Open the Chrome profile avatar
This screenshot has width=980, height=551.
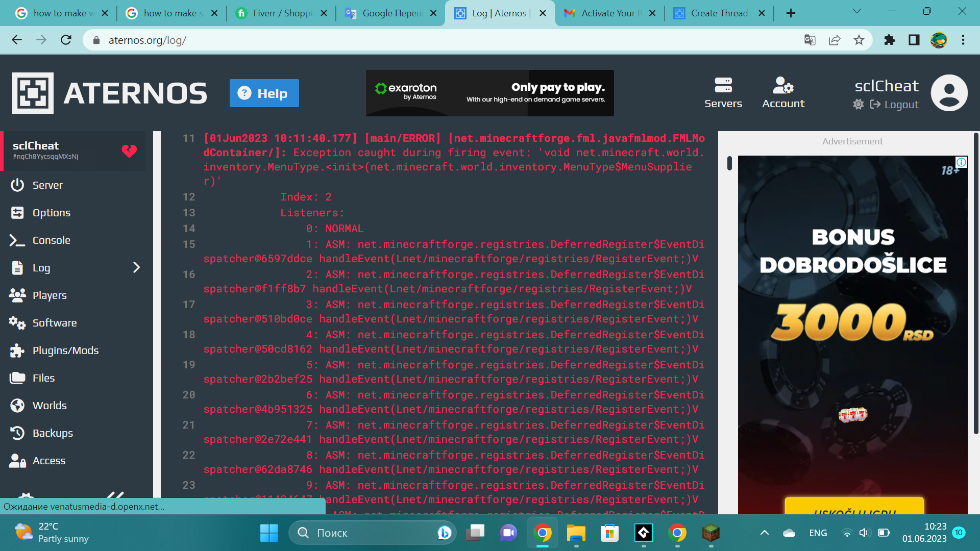click(x=939, y=40)
